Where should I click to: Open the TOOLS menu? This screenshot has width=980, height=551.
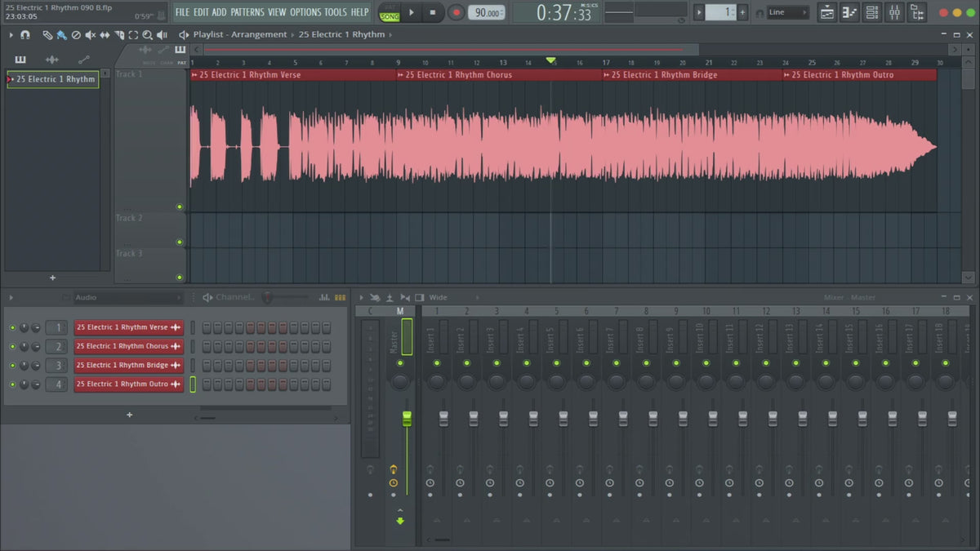pos(336,12)
